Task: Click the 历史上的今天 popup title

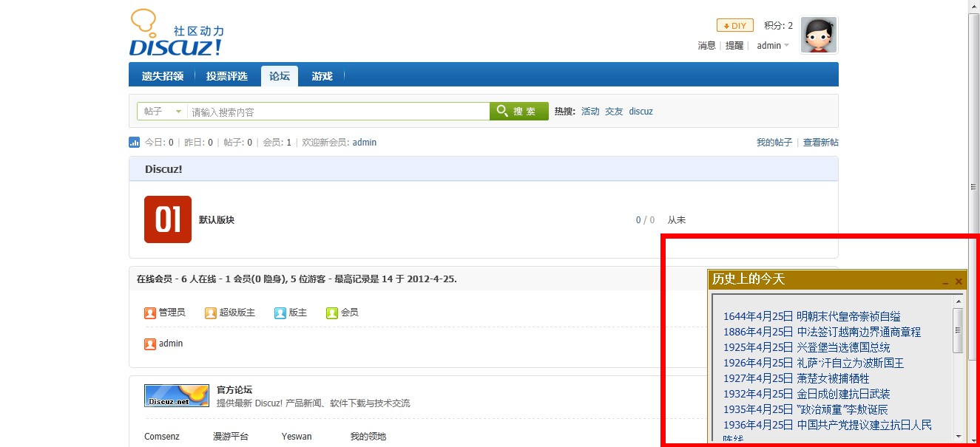Action: coord(748,279)
